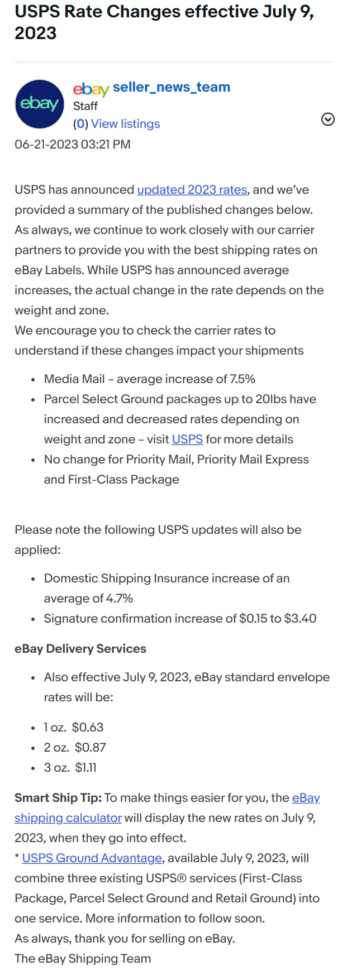Screen dimensions: 347x980
Task: Click The eBay Shipping Team signature line
Action: pos(83,959)
